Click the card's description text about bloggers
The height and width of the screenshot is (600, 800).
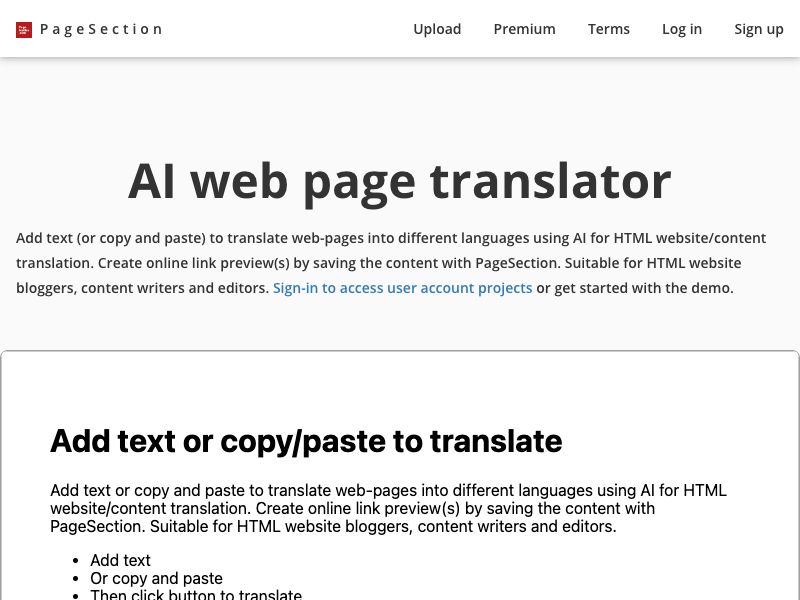388,508
